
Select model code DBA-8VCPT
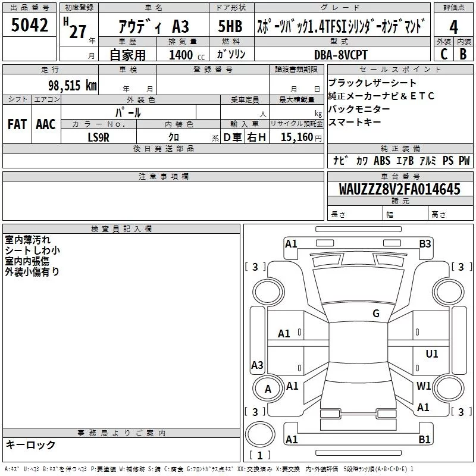(x=340, y=55)
